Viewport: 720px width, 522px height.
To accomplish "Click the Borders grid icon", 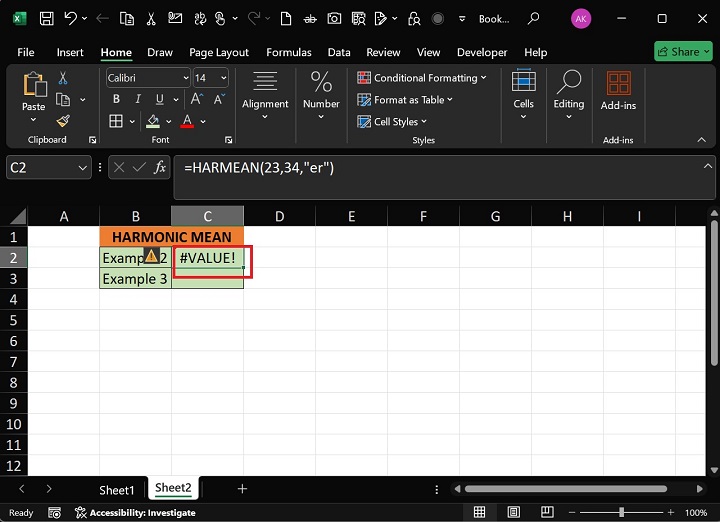I will click(x=116, y=121).
